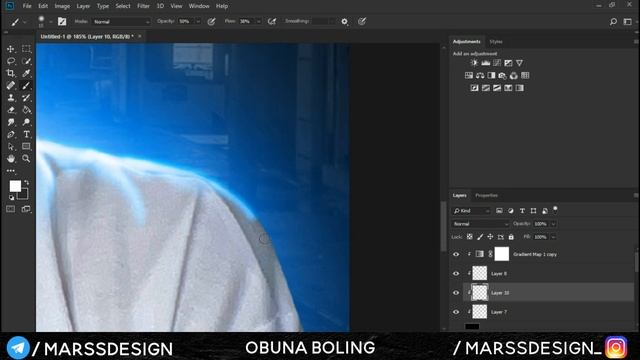
Task: Enable airbrush build-up effect
Action: click(272, 22)
